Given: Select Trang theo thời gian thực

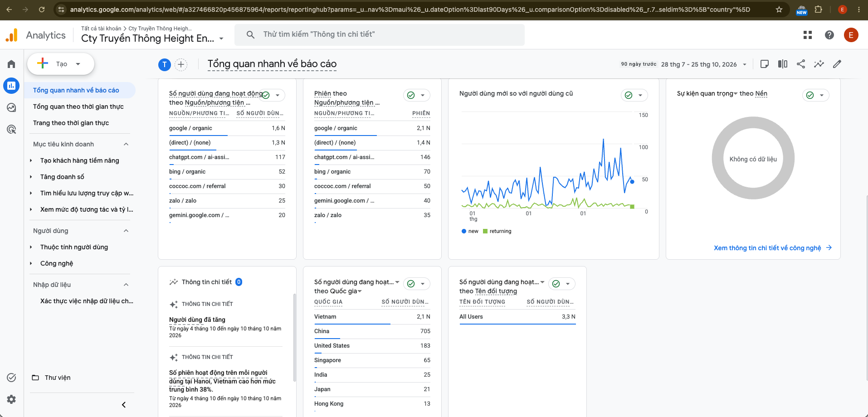Looking at the screenshot, I should tap(71, 123).
